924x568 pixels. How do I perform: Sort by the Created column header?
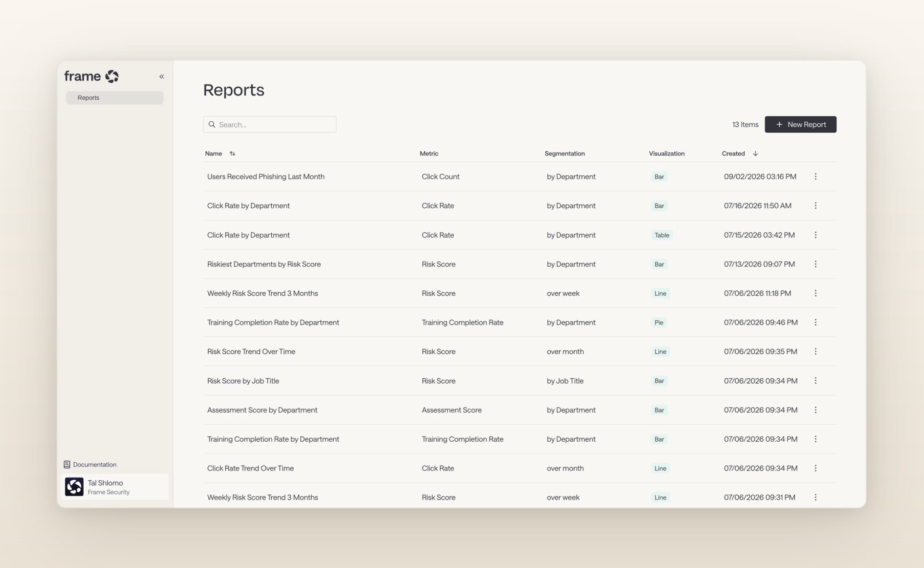click(x=733, y=153)
